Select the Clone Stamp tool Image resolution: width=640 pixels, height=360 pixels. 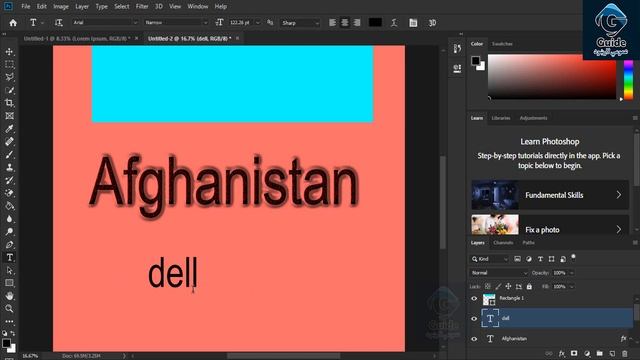[x=9, y=167]
